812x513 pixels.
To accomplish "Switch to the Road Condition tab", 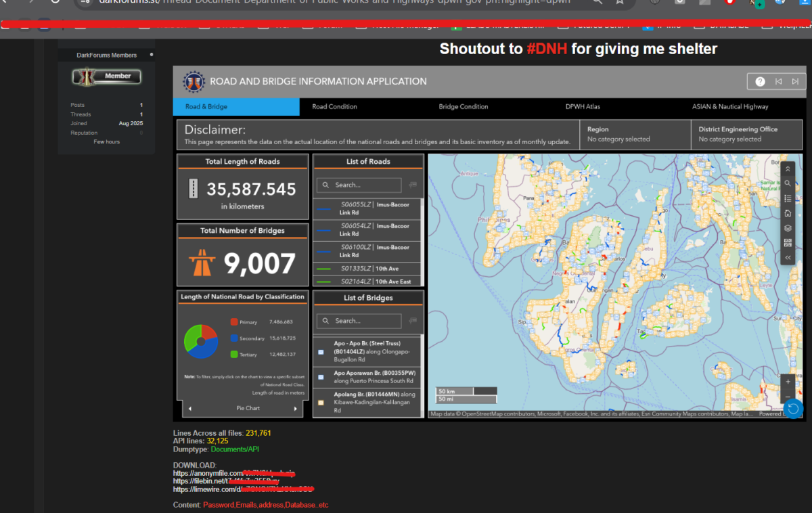I will [334, 107].
